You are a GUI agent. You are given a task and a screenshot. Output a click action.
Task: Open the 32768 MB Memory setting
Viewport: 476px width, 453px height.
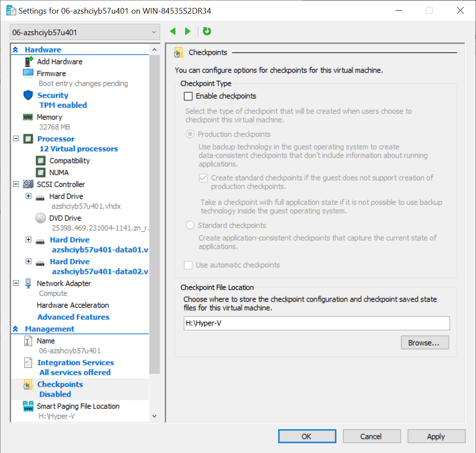click(55, 127)
